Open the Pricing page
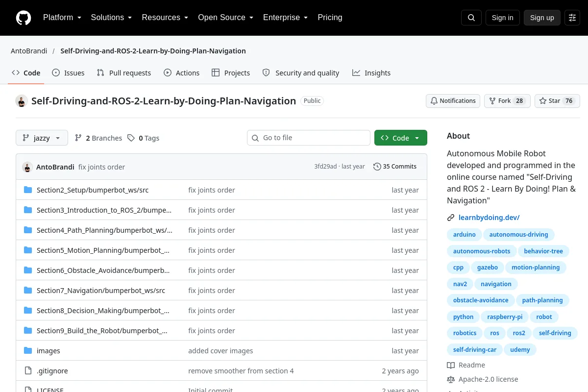Image resolution: width=588 pixels, height=392 pixels. click(x=330, y=18)
